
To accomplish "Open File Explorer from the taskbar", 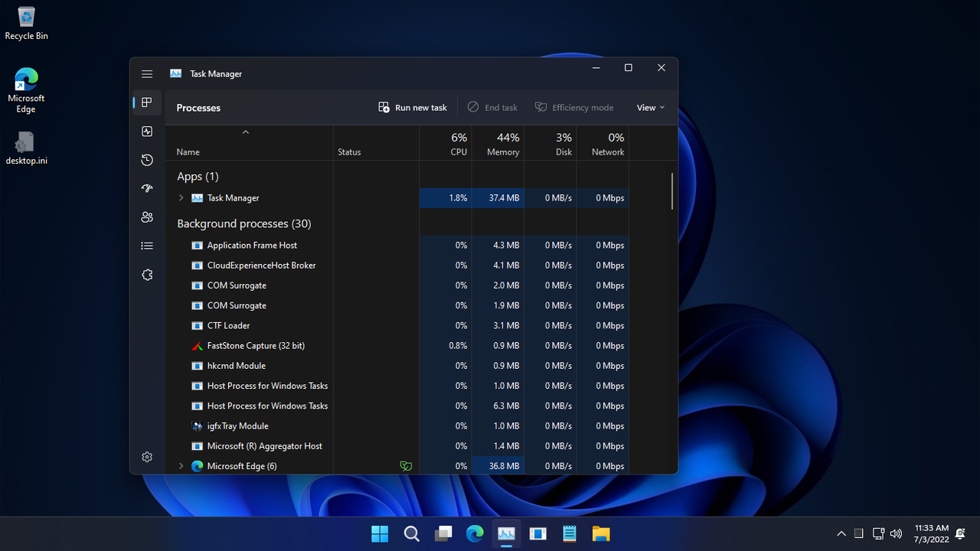I will (x=601, y=533).
